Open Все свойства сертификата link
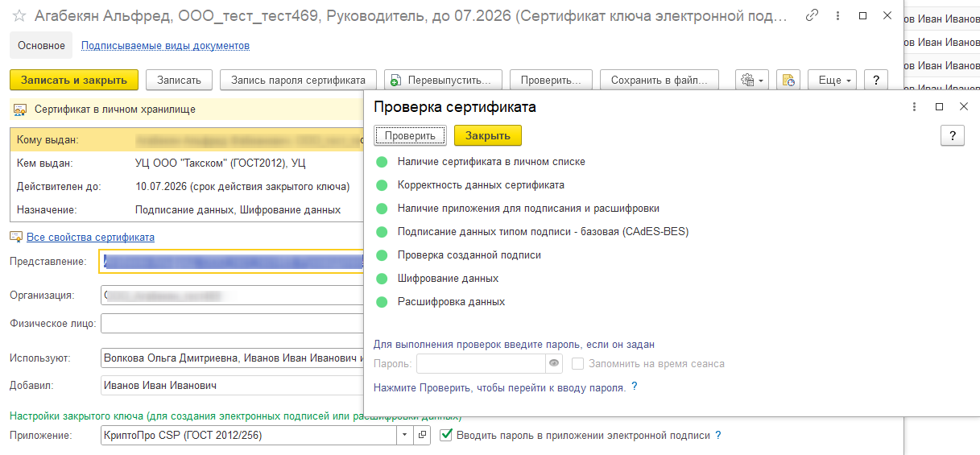 tap(90, 238)
